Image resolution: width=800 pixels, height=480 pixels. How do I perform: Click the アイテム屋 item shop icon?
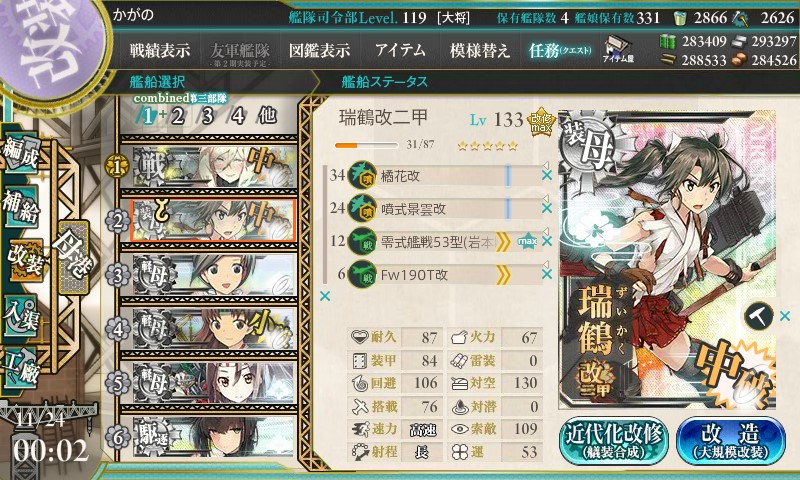(618, 50)
